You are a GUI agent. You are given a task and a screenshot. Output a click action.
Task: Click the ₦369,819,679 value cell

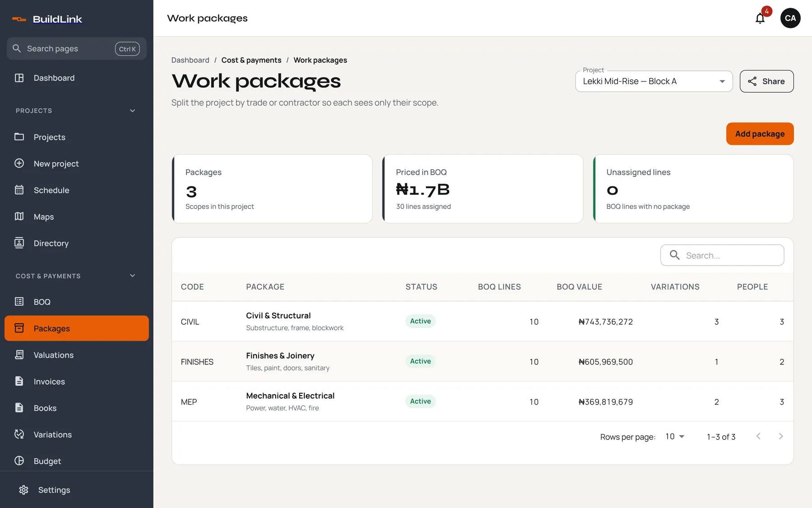[606, 402]
